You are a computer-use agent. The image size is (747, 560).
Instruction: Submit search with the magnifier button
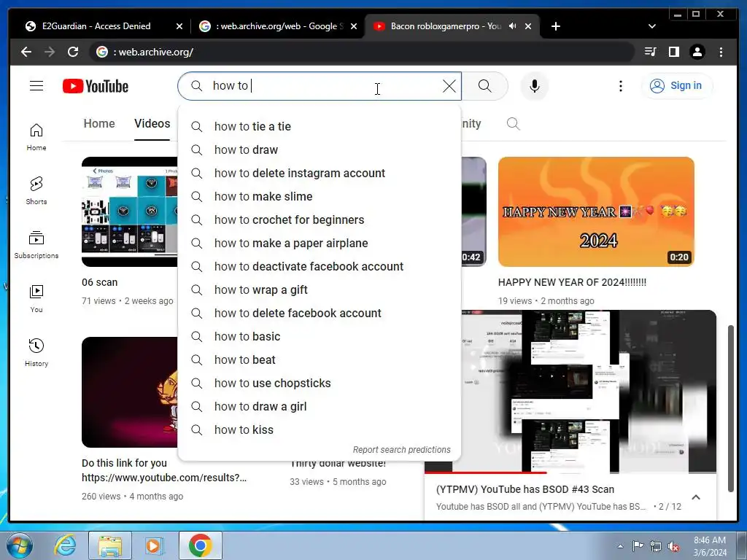coord(484,86)
